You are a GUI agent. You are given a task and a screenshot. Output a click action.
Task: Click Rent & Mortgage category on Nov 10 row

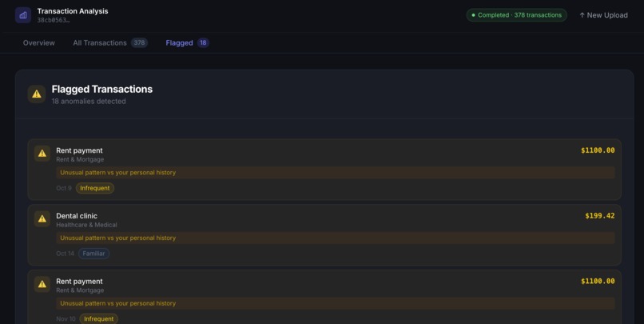coord(80,290)
